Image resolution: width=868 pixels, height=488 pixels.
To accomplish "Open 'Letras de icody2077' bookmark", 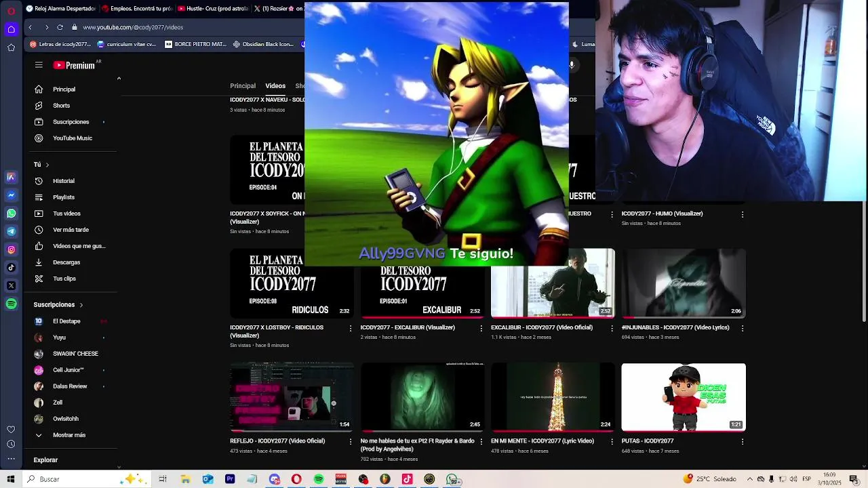I will click(x=60, y=44).
